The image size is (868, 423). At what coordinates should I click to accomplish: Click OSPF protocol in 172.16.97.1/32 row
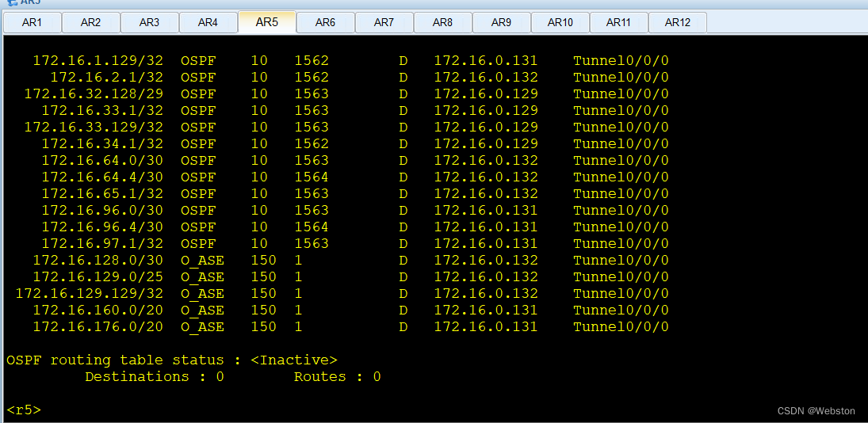coord(197,243)
